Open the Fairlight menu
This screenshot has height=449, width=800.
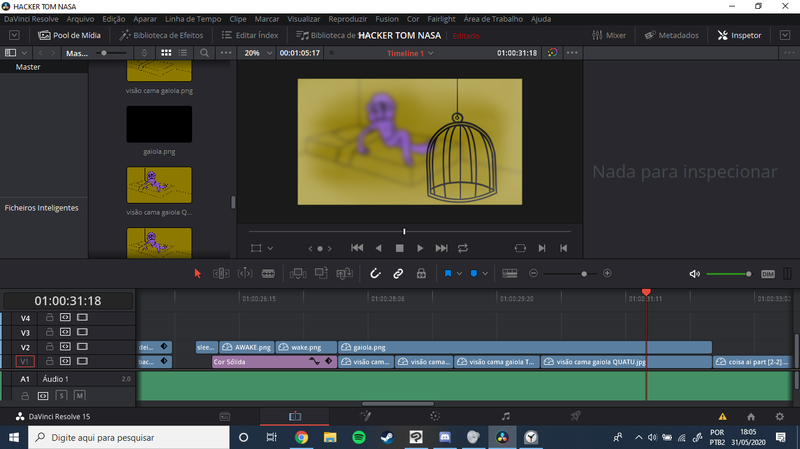pyautogui.click(x=441, y=19)
